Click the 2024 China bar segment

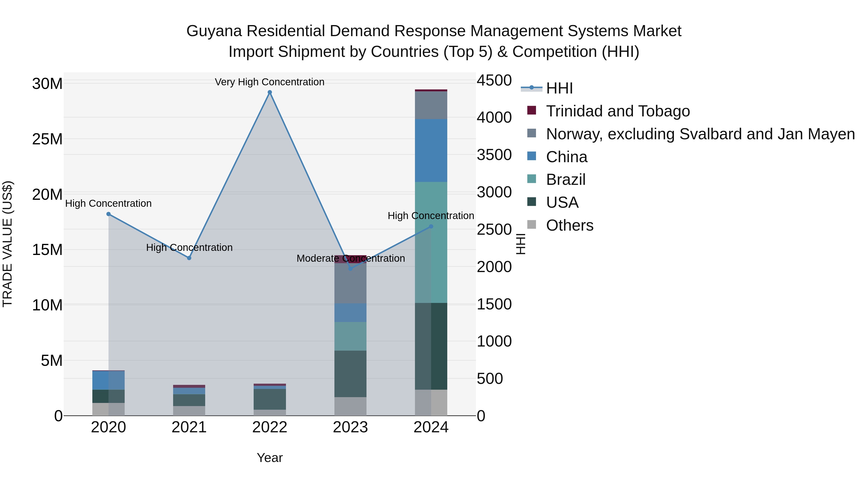click(431, 151)
